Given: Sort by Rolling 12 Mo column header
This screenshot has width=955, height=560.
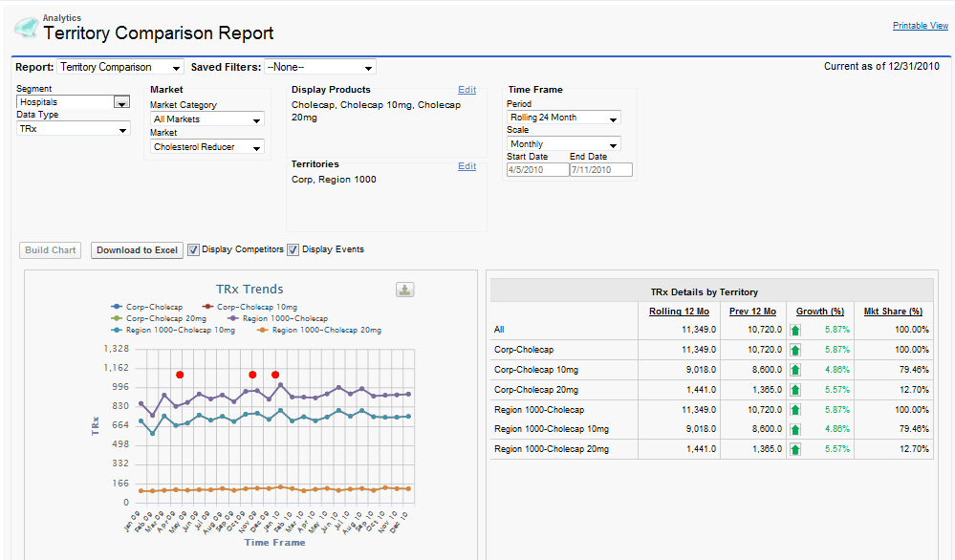Looking at the screenshot, I should tap(679, 312).
